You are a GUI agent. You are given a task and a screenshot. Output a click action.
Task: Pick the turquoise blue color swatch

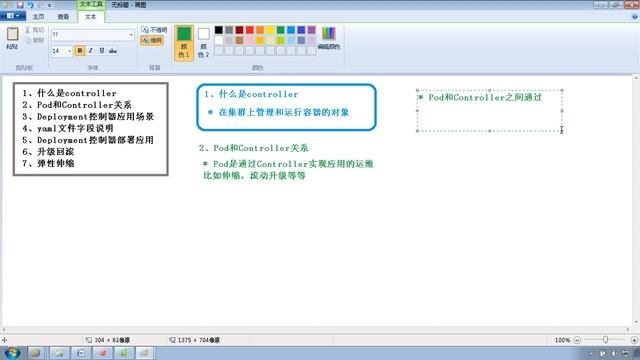point(291,30)
